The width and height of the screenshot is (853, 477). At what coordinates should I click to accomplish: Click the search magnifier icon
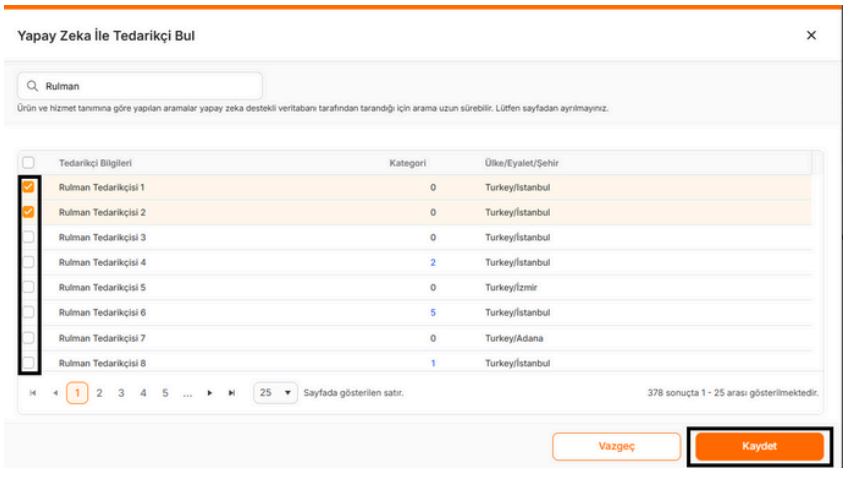pyautogui.click(x=33, y=86)
